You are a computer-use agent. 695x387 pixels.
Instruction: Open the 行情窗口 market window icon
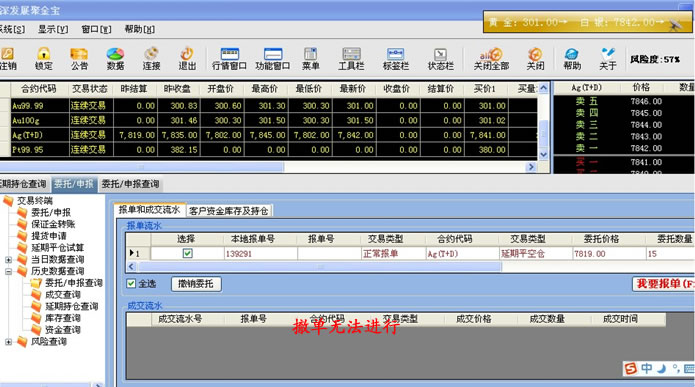tap(229, 59)
